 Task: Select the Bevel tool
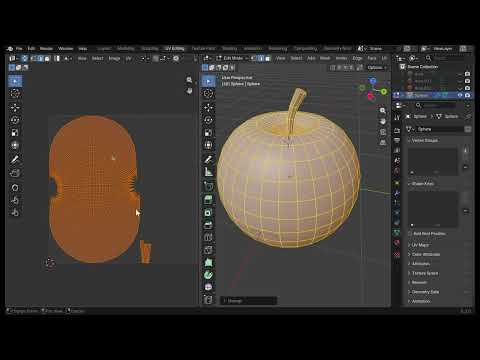(x=208, y=225)
